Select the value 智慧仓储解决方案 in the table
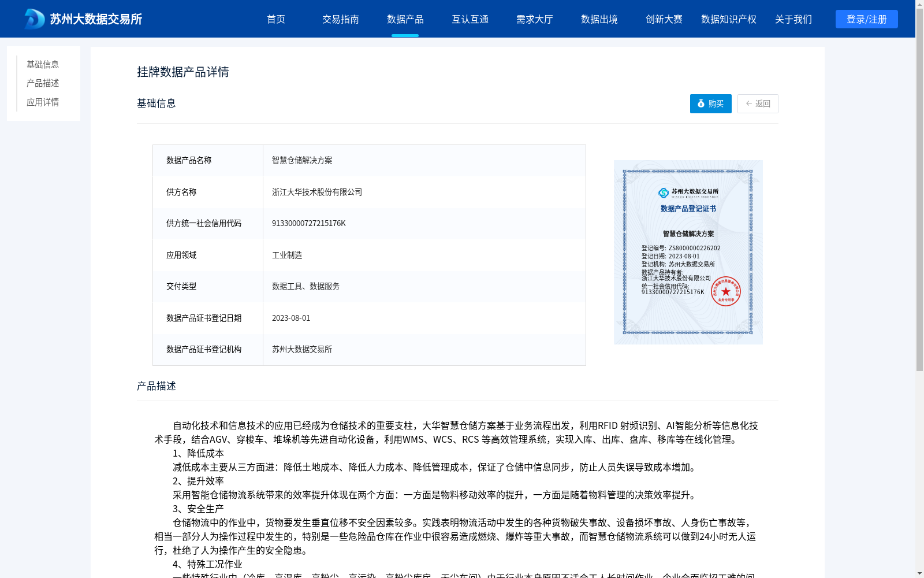The height and width of the screenshot is (578, 924). (302, 160)
